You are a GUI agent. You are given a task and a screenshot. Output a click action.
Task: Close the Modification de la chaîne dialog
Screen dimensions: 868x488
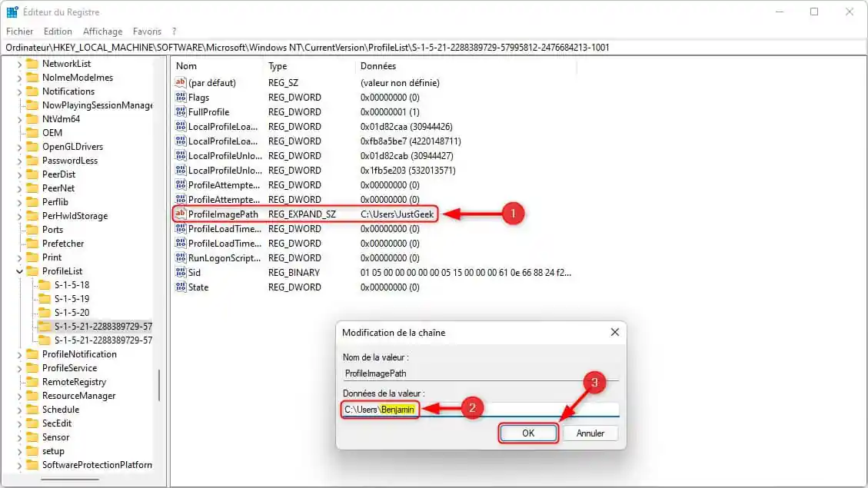click(614, 332)
